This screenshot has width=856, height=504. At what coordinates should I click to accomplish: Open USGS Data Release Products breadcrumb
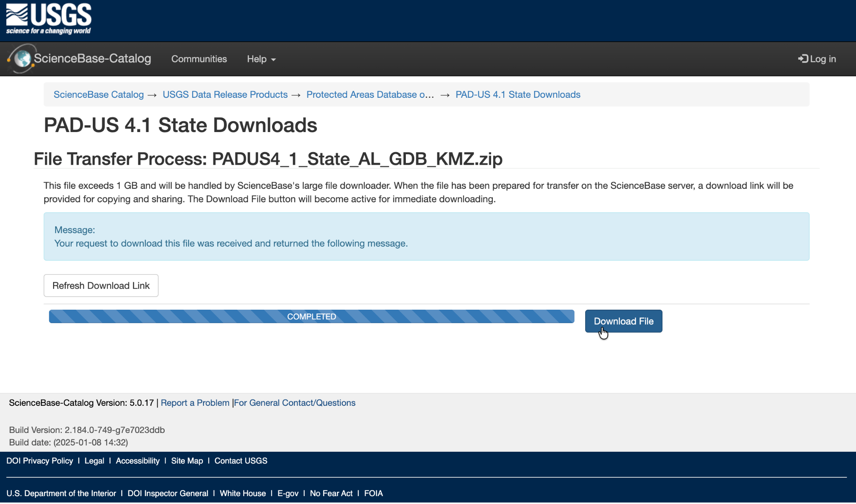pos(225,94)
